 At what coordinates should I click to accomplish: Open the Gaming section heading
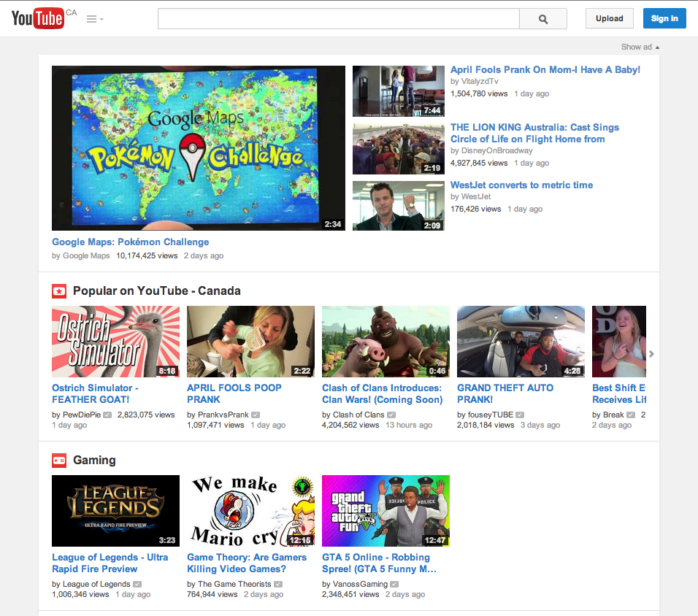coord(94,460)
